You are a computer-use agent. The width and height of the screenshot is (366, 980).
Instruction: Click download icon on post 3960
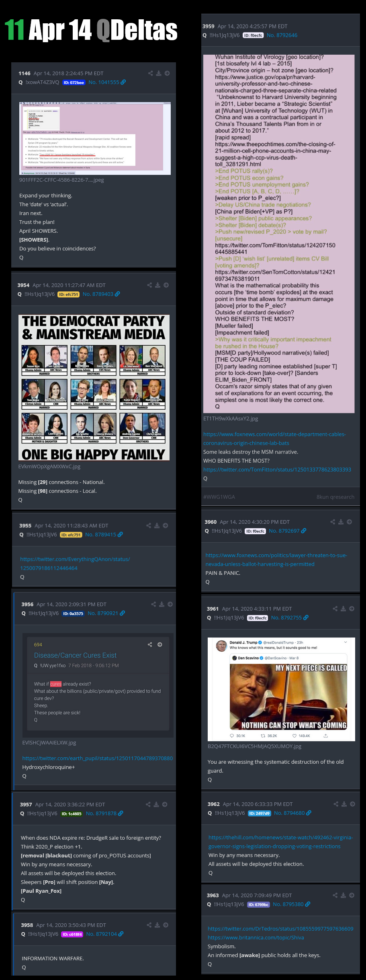[341, 522]
